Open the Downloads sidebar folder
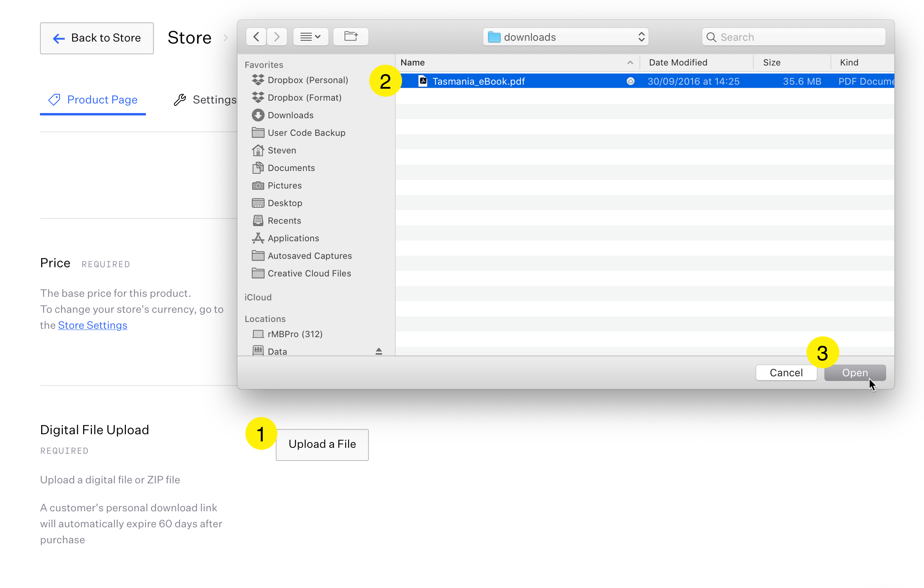Image resolution: width=924 pixels, height=588 pixels. 290,115
